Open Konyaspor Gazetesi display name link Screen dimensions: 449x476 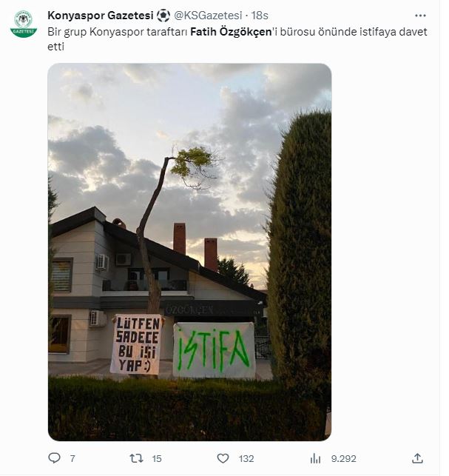(101, 16)
